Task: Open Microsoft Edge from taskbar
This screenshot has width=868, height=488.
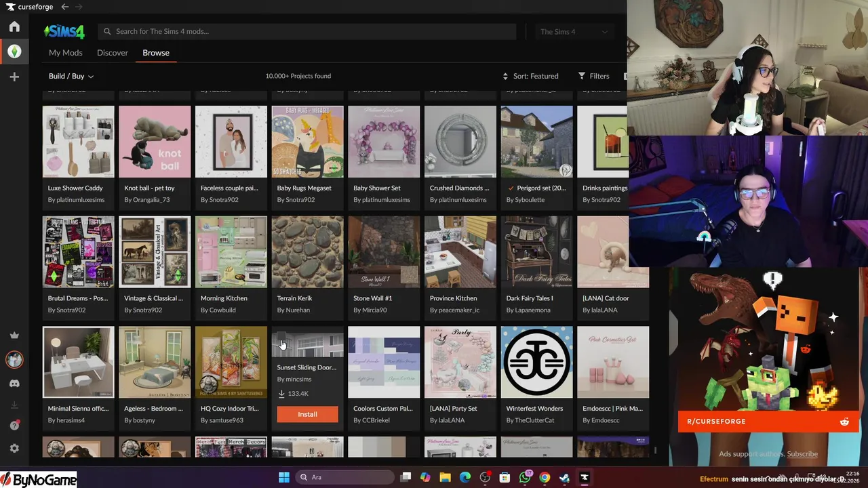Action: [x=465, y=477]
